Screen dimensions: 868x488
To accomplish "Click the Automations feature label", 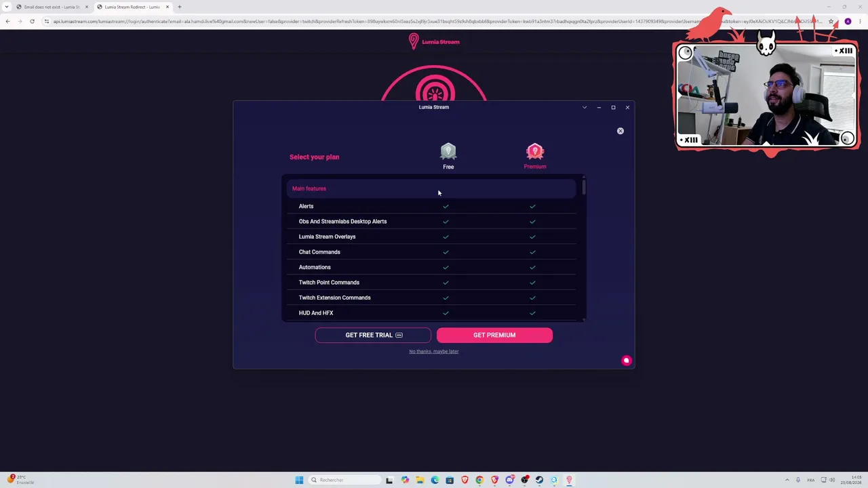I will (x=315, y=267).
